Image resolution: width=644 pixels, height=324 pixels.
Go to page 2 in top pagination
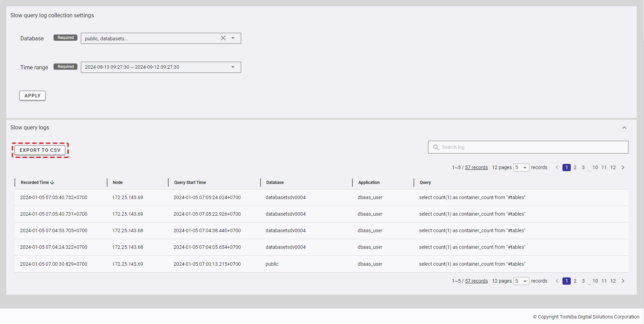[575, 168]
